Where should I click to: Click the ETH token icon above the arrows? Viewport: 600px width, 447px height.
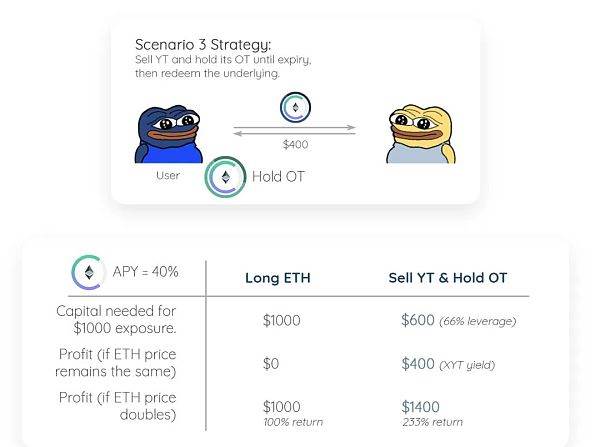click(295, 107)
